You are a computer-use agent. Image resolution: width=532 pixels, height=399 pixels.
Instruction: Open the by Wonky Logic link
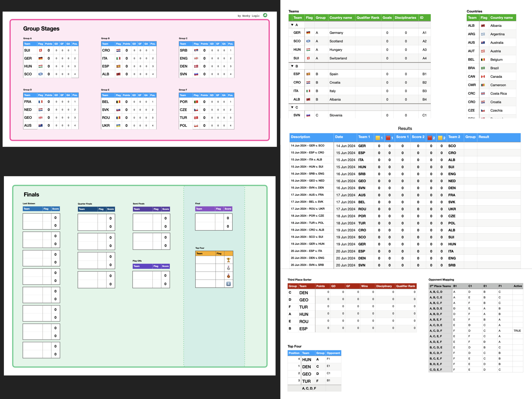tap(248, 16)
